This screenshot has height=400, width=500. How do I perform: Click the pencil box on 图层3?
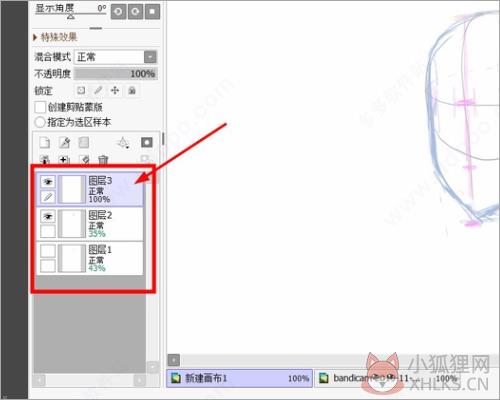tap(48, 197)
